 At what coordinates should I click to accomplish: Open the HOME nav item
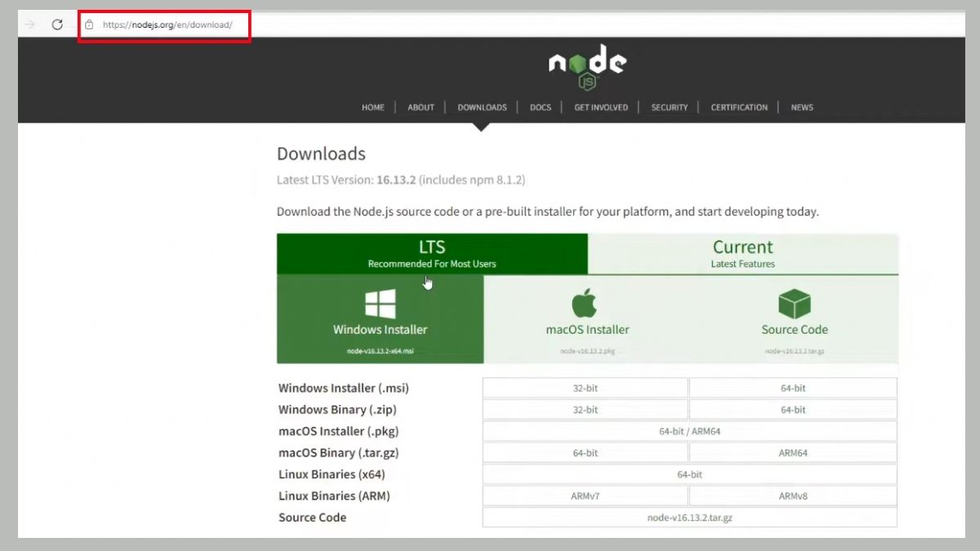click(373, 107)
